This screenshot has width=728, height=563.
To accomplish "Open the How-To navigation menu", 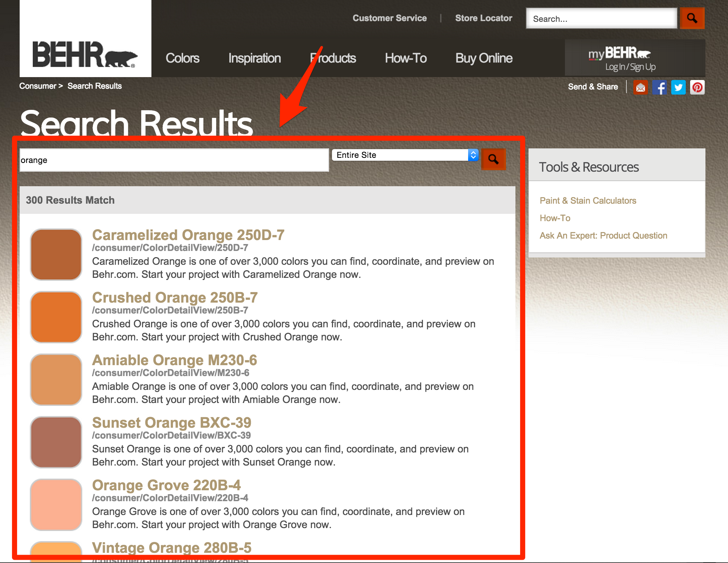I will 405,58.
